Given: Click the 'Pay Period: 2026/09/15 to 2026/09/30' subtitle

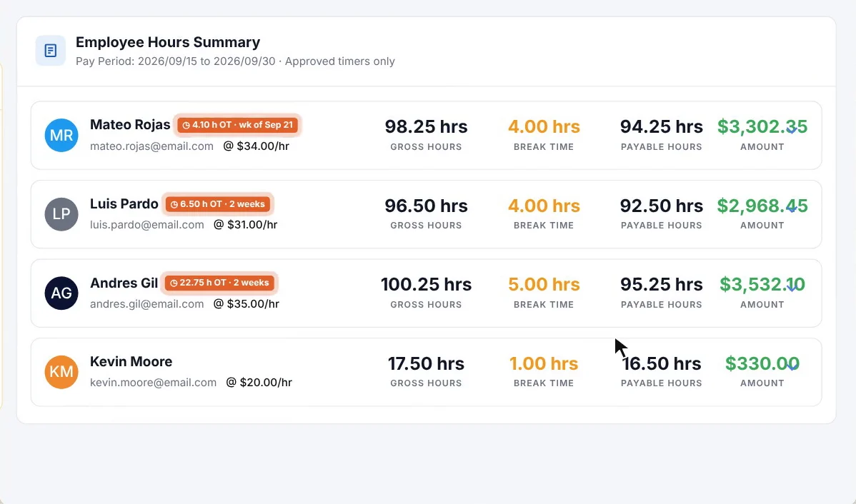Looking at the screenshot, I should click(x=175, y=61).
